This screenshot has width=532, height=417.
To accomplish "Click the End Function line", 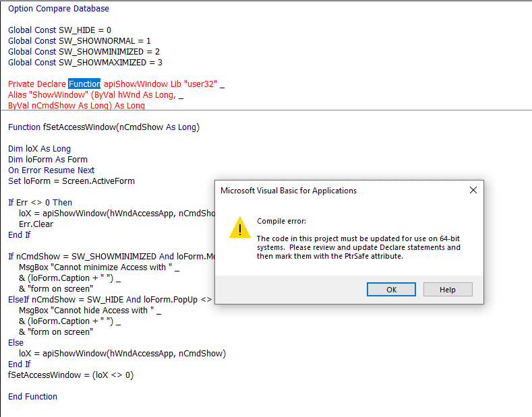I will coord(32,396).
